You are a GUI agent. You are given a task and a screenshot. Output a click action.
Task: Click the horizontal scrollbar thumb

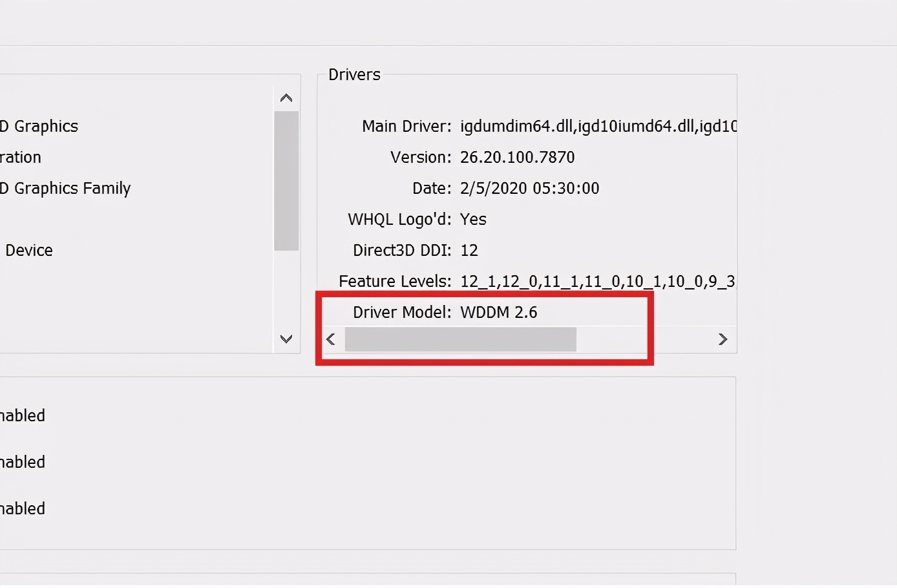tap(459, 339)
